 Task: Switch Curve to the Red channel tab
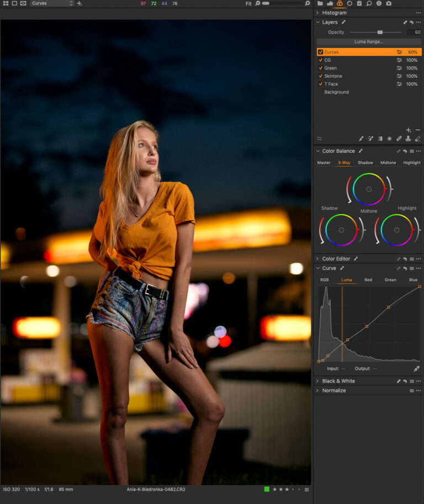click(368, 280)
